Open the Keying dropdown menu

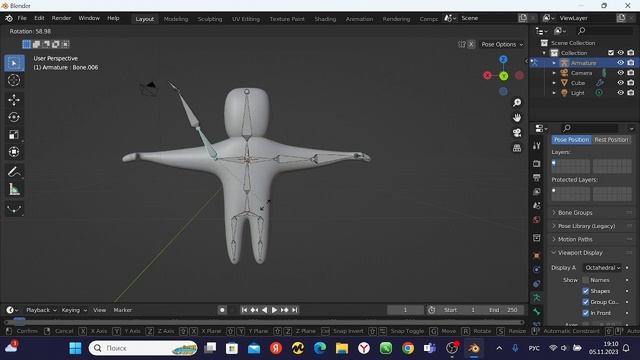click(x=74, y=310)
